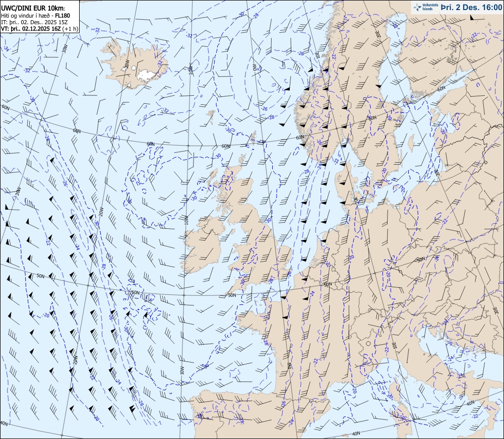Click the 'VT: þri.. 02.12.2025 16Z (+1 h)' line
The image size is (504, 439).
point(39,29)
